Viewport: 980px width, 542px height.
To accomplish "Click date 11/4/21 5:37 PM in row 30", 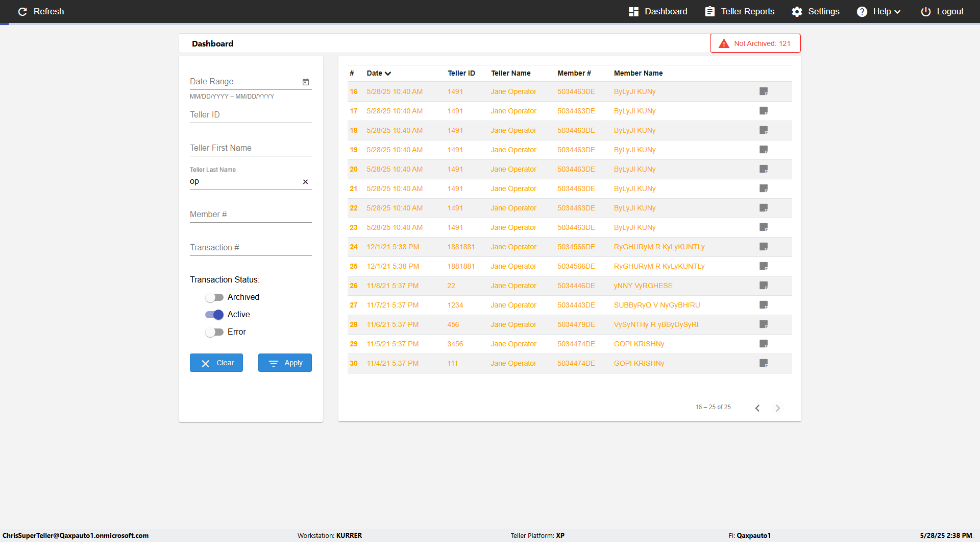I will tap(393, 363).
